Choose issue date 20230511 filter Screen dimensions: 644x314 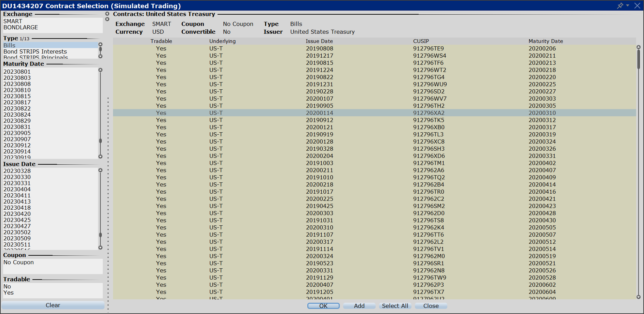[51, 244]
